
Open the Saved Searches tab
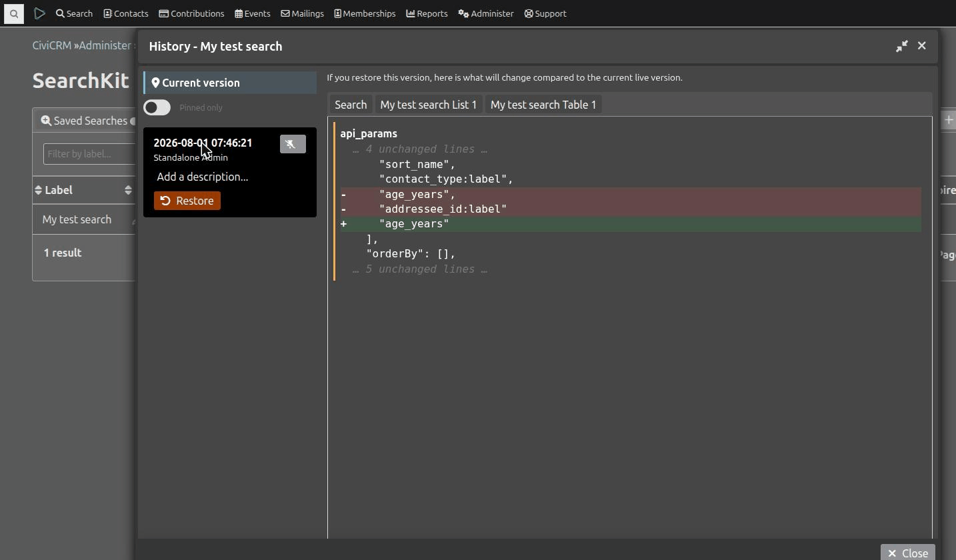click(85, 121)
